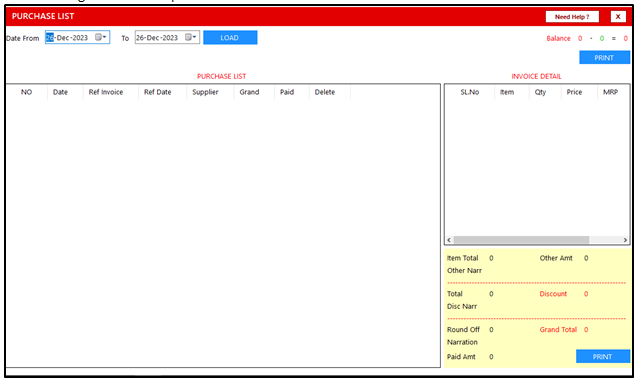Open the To date calendar dropdown

[x=191, y=37]
